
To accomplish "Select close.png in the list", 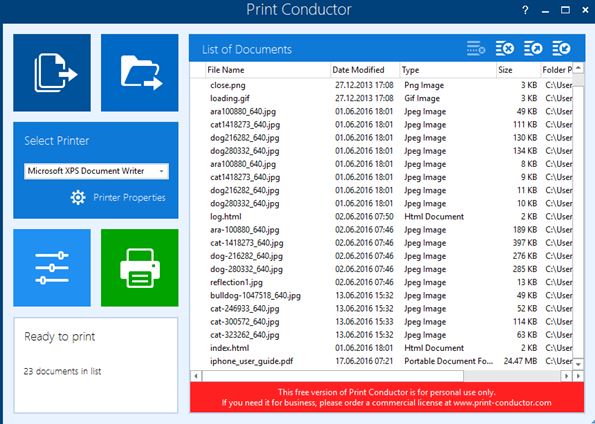I will (381, 85).
